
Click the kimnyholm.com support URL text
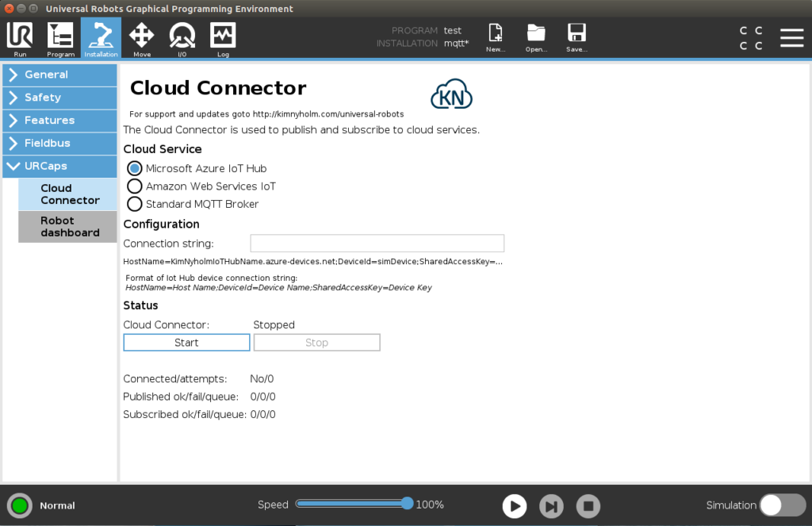tap(328, 114)
